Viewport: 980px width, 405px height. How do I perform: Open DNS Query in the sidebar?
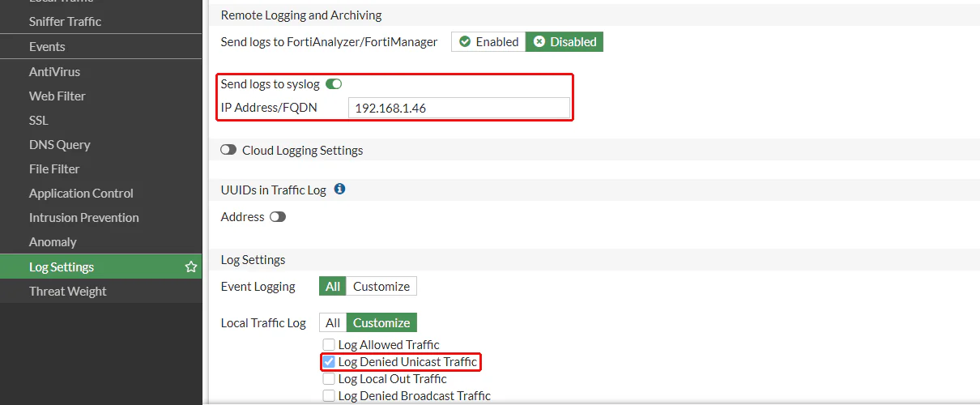point(100,144)
